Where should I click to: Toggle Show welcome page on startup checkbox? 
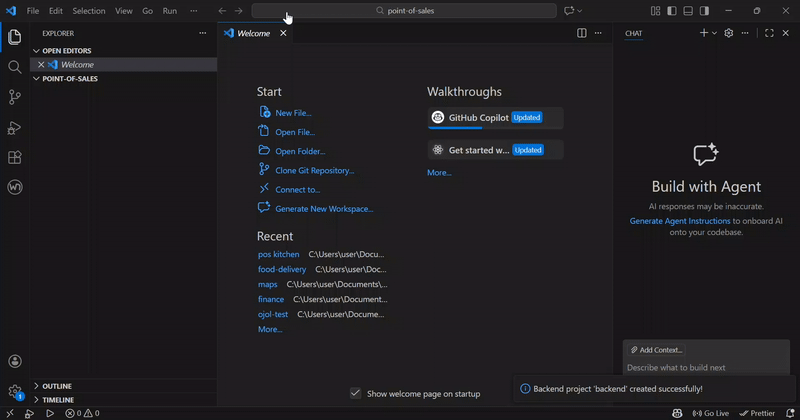(356, 393)
